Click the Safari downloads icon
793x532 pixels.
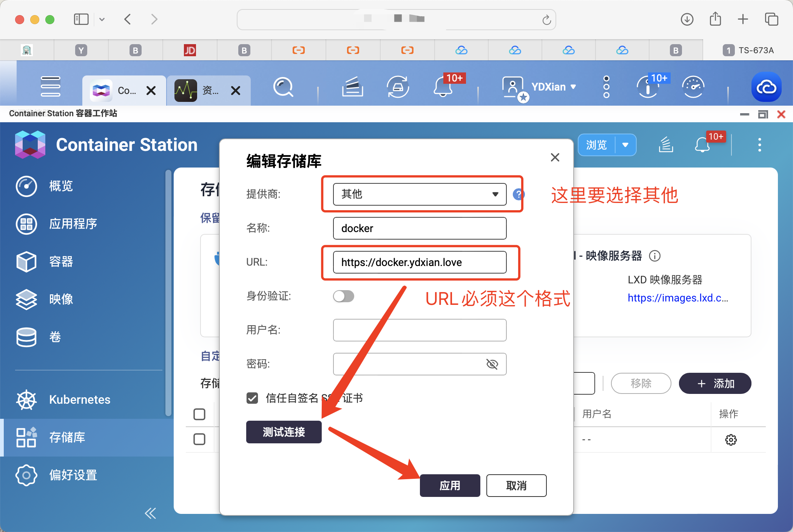[687, 19]
